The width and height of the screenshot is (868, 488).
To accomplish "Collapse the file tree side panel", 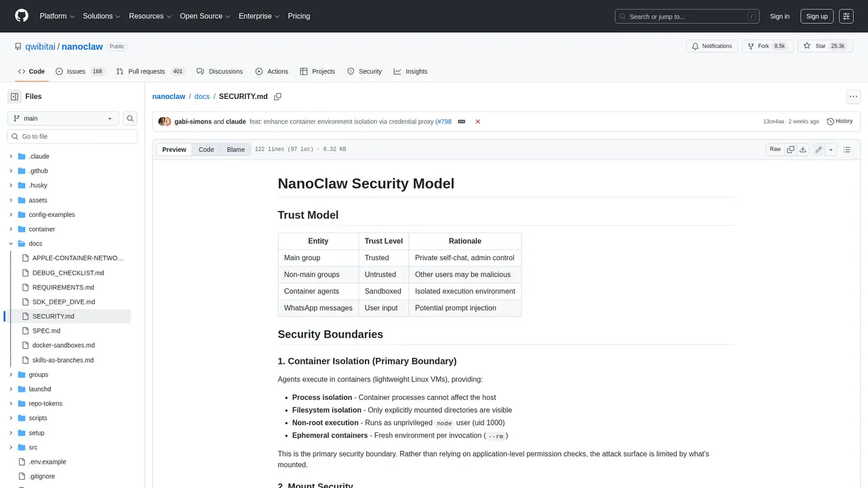I will tap(14, 97).
